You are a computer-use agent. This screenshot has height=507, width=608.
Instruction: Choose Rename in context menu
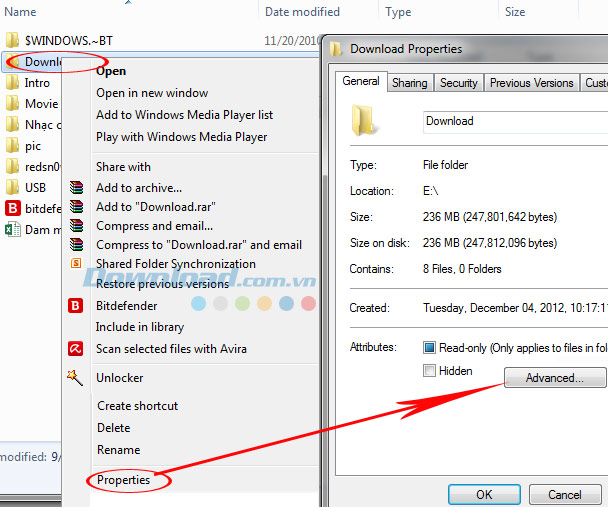pos(119,450)
